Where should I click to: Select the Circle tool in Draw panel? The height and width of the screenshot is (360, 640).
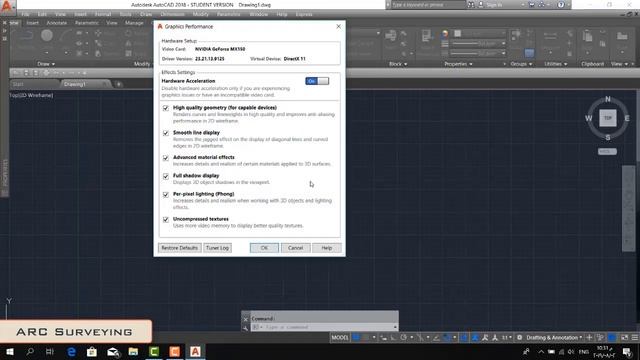pos(47,36)
